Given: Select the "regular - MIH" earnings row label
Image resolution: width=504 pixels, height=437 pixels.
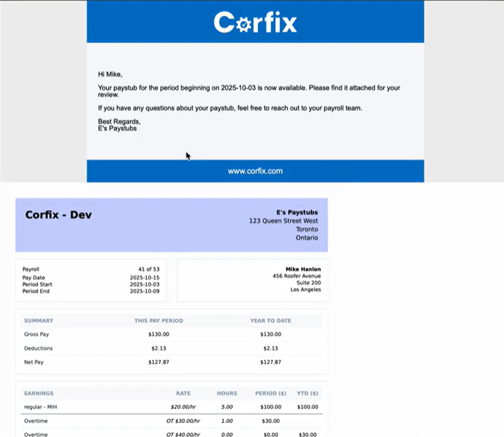Looking at the screenshot, I should (42, 407).
